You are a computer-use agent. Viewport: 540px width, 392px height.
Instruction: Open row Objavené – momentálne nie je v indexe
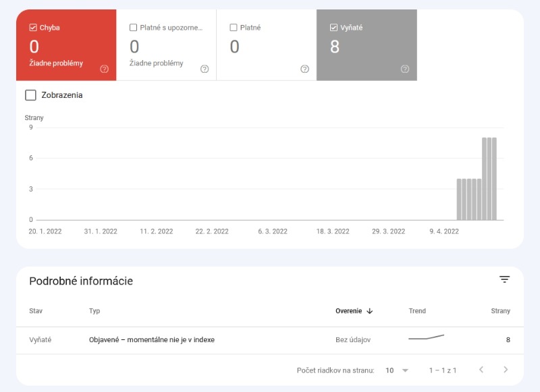(152, 340)
